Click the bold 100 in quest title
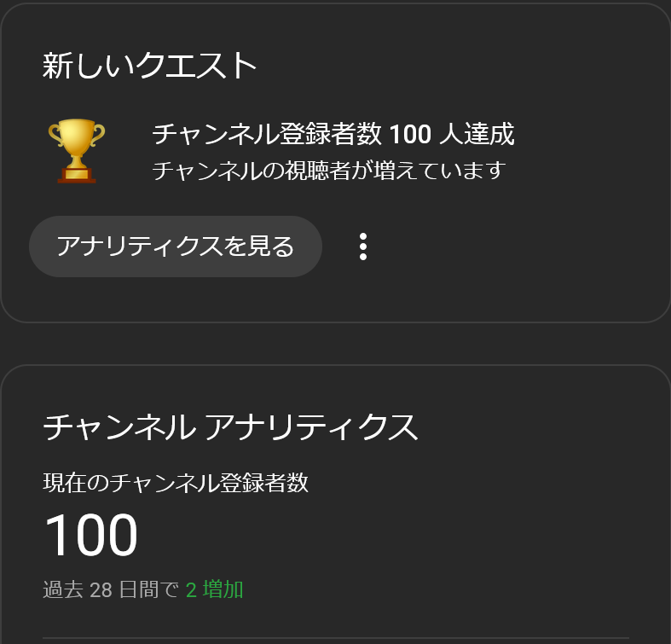671x644 pixels. (409, 135)
